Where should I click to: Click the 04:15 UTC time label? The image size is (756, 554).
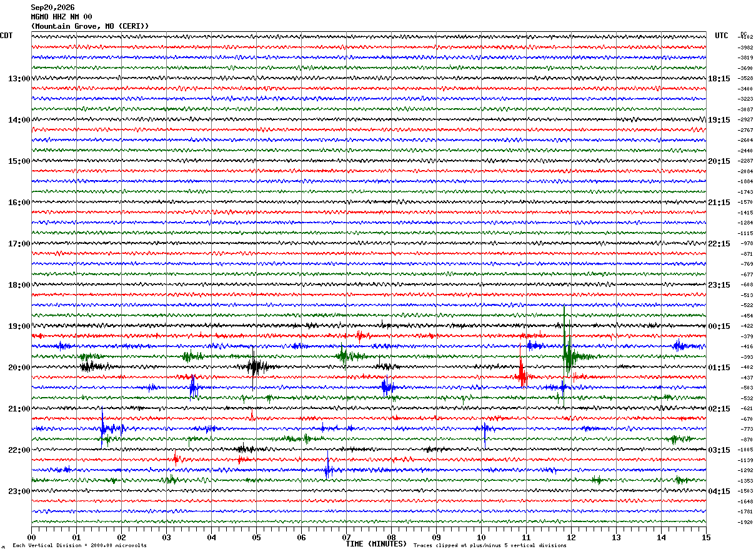click(x=719, y=491)
